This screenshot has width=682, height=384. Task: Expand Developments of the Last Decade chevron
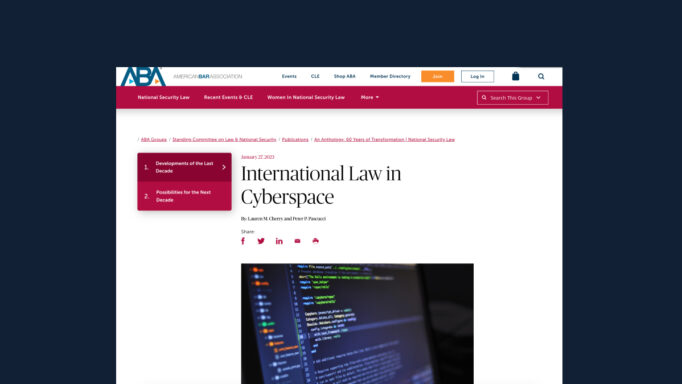point(224,167)
